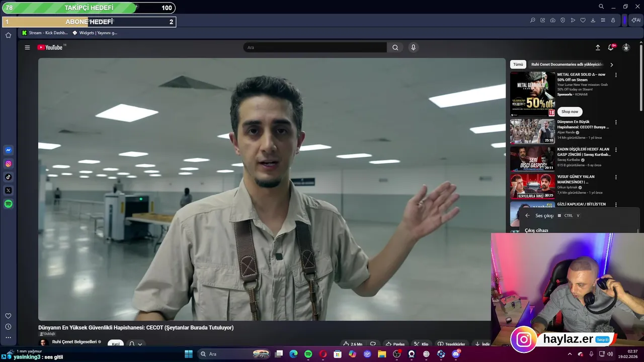Open more options for GİZLİ KAPLICA video
The height and width of the screenshot is (362, 644).
(x=616, y=205)
